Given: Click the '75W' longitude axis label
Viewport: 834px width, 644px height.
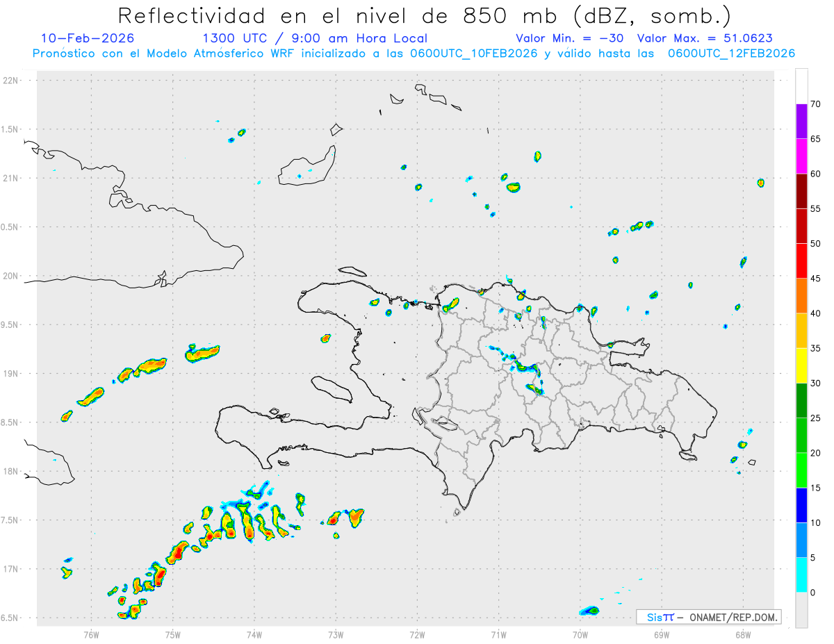Looking at the screenshot, I should coord(173,634).
